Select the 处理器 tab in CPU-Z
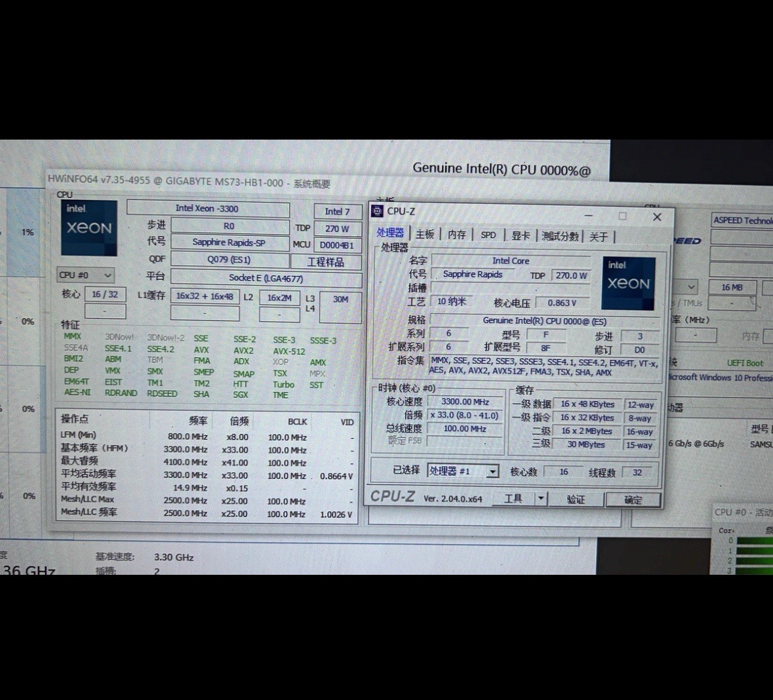Image resolution: width=773 pixels, height=700 pixels. click(x=390, y=233)
